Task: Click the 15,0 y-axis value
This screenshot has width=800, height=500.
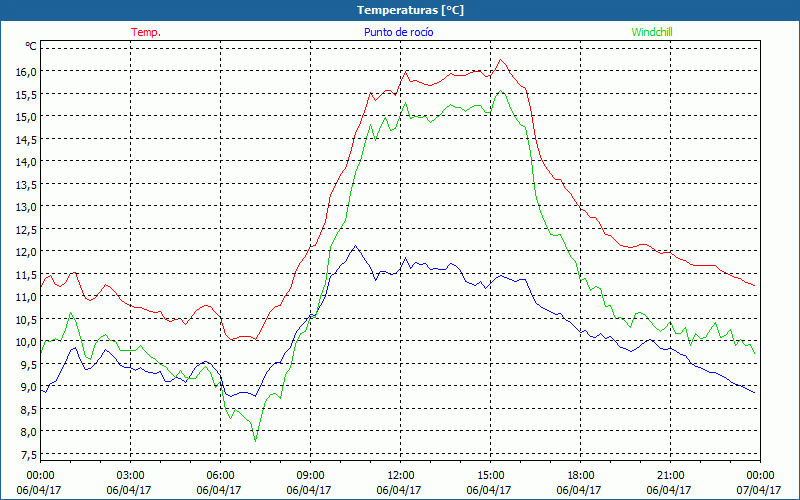Action: tap(27, 117)
